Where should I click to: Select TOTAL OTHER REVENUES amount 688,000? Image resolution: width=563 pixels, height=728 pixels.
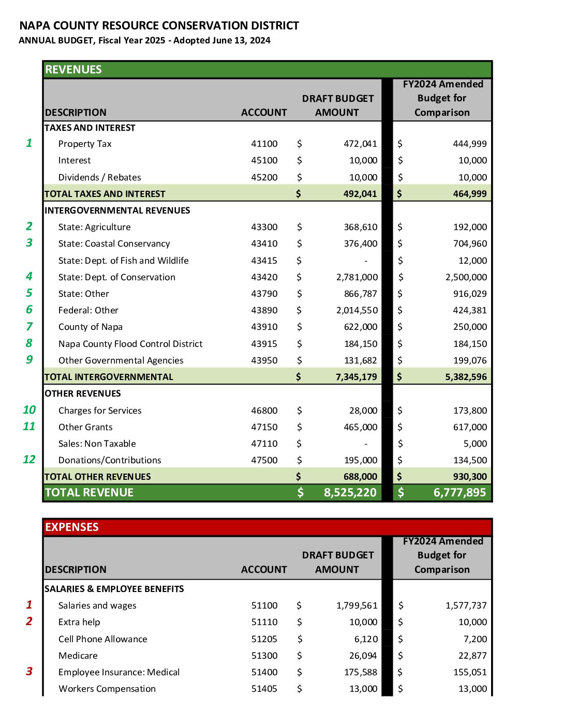pyautogui.click(x=360, y=477)
